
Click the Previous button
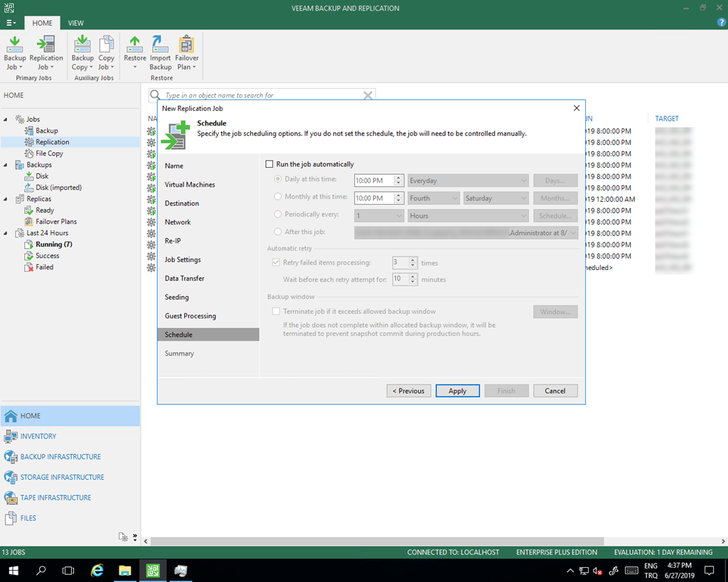tap(409, 391)
